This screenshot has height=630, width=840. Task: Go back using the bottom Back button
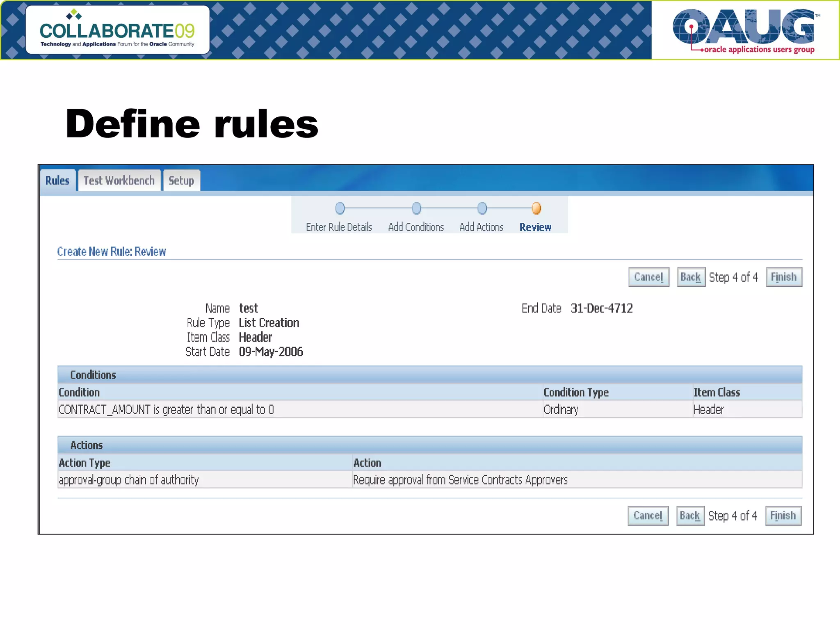[690, 516]
